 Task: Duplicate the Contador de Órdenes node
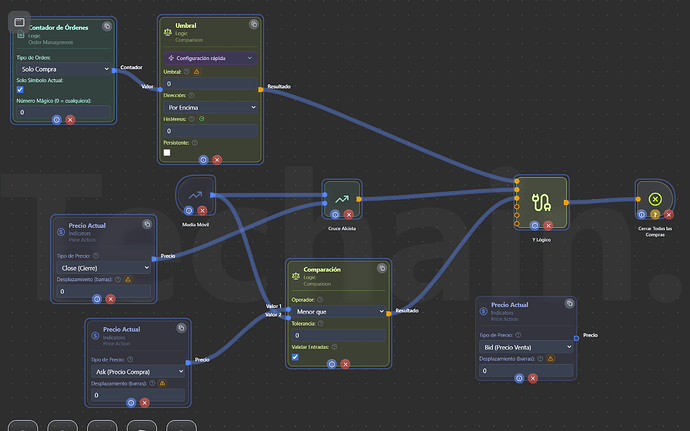[x=108, y=26]
